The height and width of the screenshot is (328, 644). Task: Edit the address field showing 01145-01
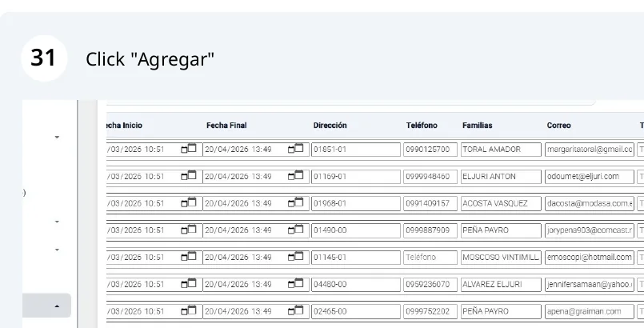pyautogui.click(x=356, y=258)
